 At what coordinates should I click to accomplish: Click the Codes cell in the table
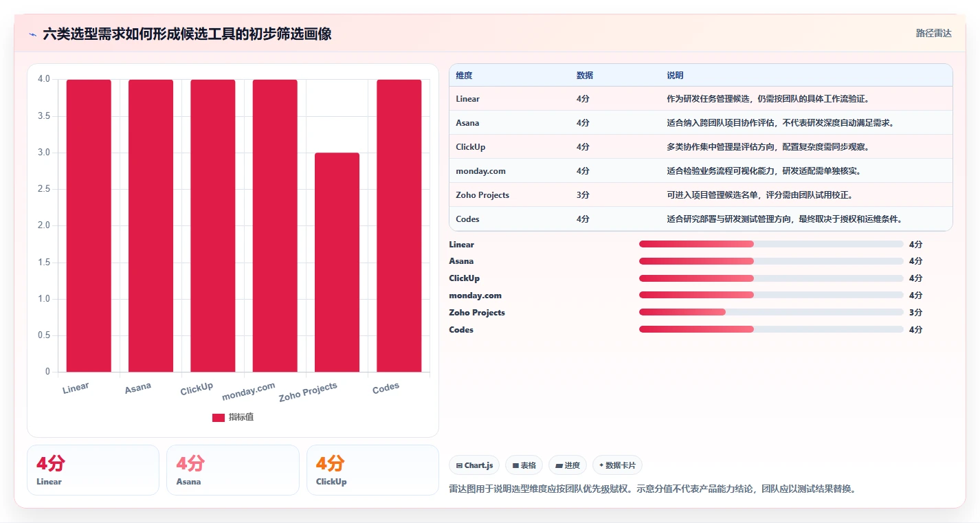point(468,219)
